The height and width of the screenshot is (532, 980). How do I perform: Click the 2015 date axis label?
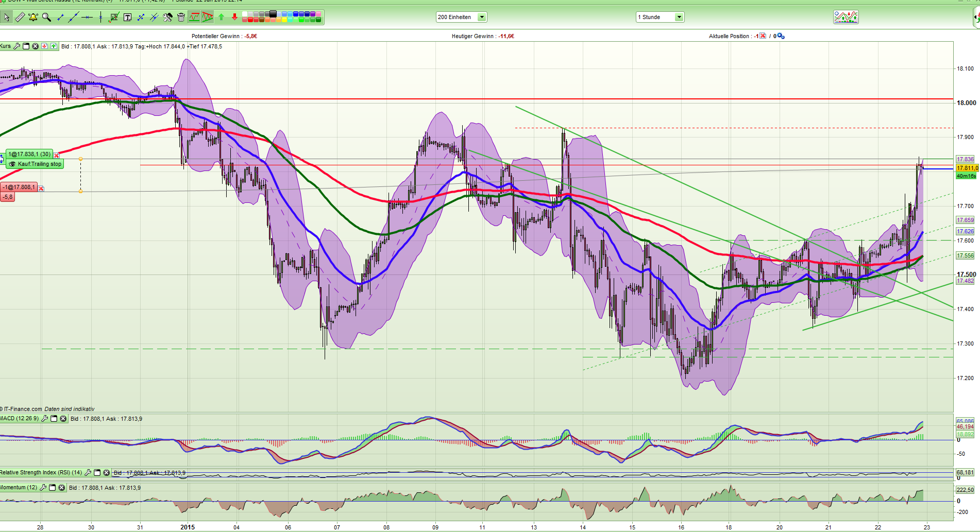click(188, 527)
